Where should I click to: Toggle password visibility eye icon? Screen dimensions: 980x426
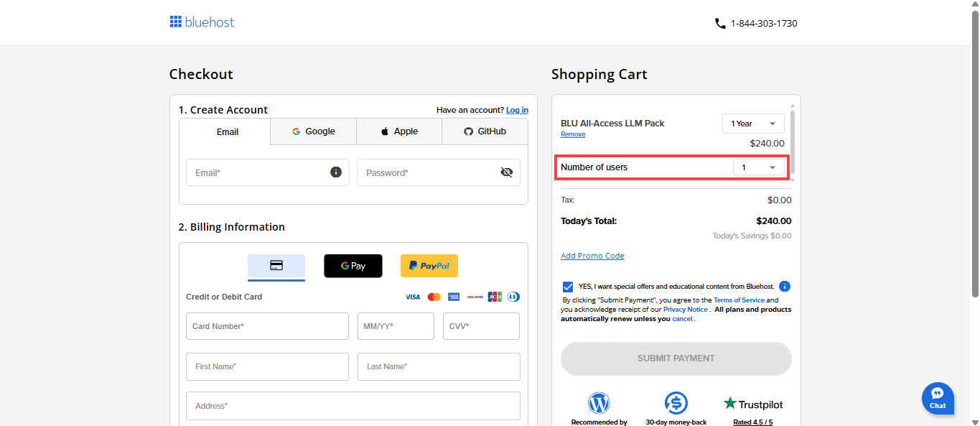coord(506,172)
